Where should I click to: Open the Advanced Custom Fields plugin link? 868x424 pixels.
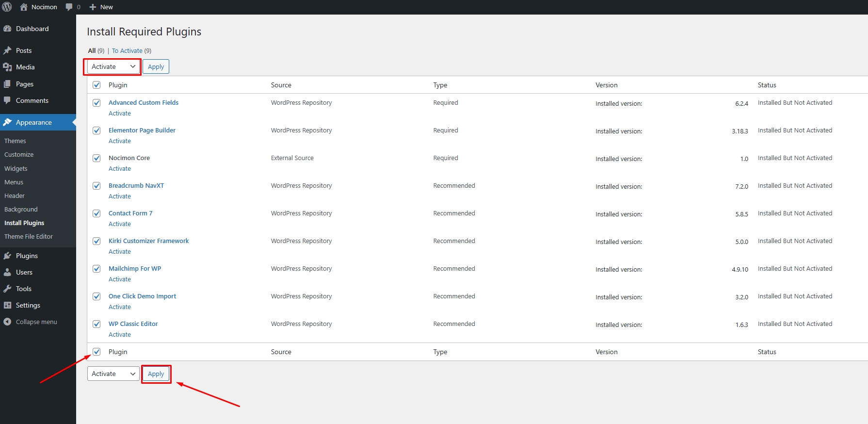tap(144, 102)
